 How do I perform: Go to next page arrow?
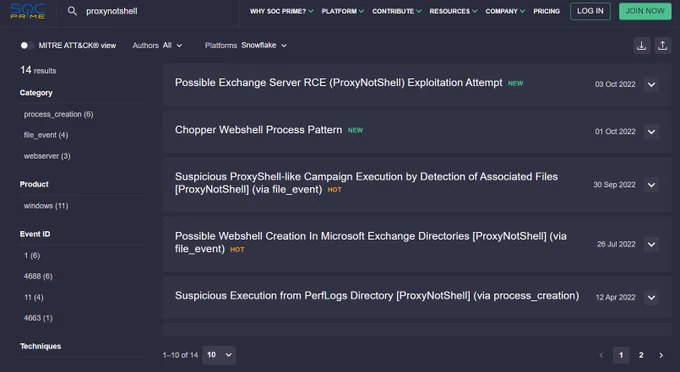661,355
